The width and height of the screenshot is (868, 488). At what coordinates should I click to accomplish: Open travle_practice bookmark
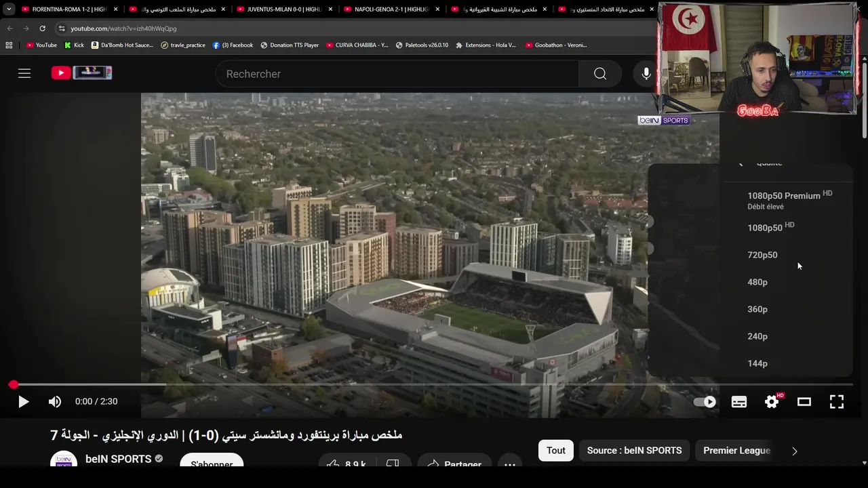(183, 45)
